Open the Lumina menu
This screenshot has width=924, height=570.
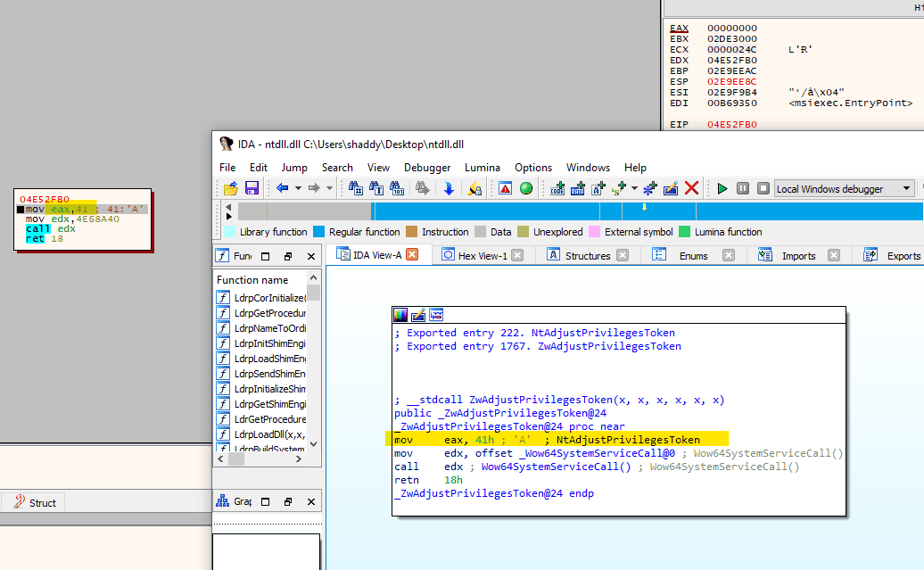[482, 168]
